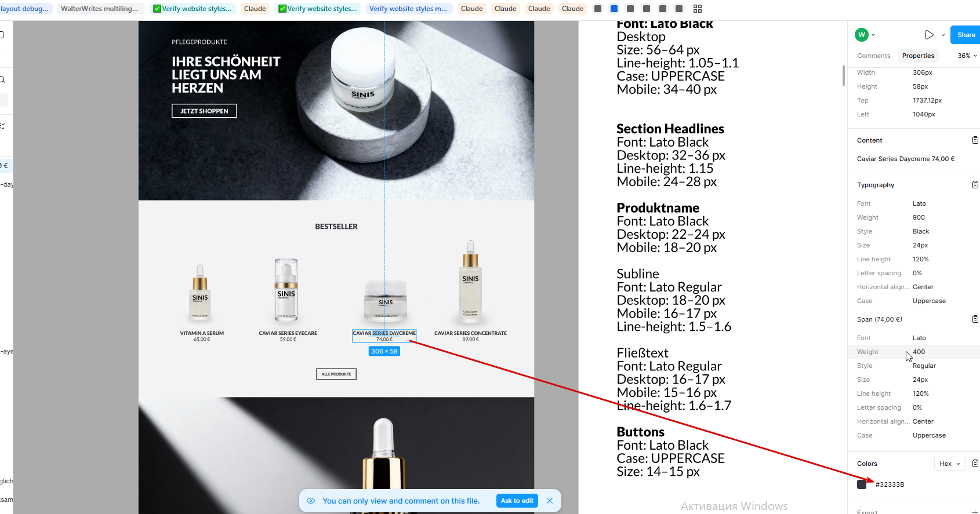980x514 pixels.
Task: Copy the Typography section with its clipboard icon
Action: coord(975,185)
